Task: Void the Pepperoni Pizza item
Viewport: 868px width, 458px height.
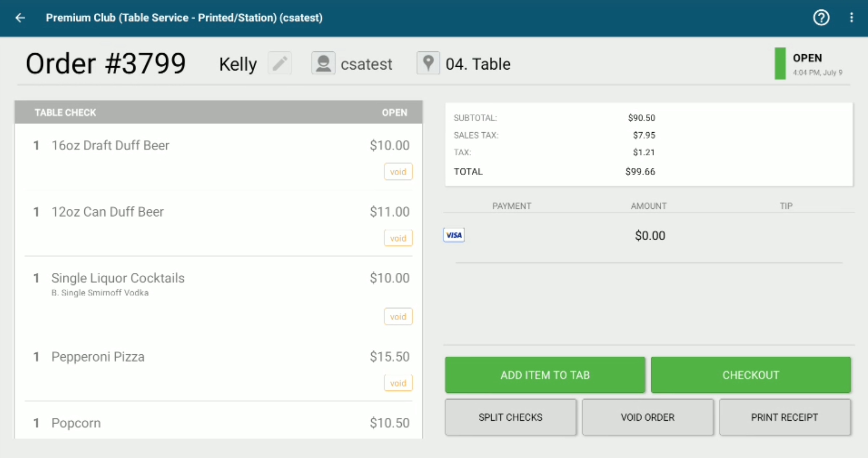Action: coord(398,383)
